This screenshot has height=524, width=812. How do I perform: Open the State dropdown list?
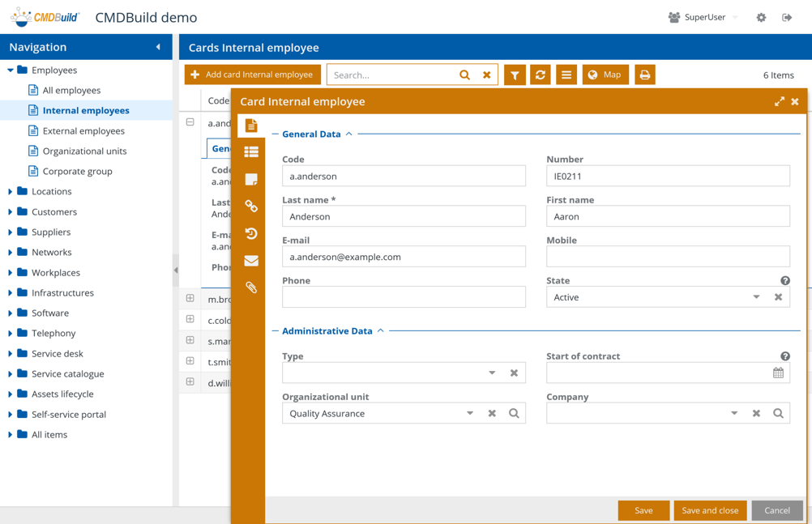pyautogui.click(x=756, y=297)
